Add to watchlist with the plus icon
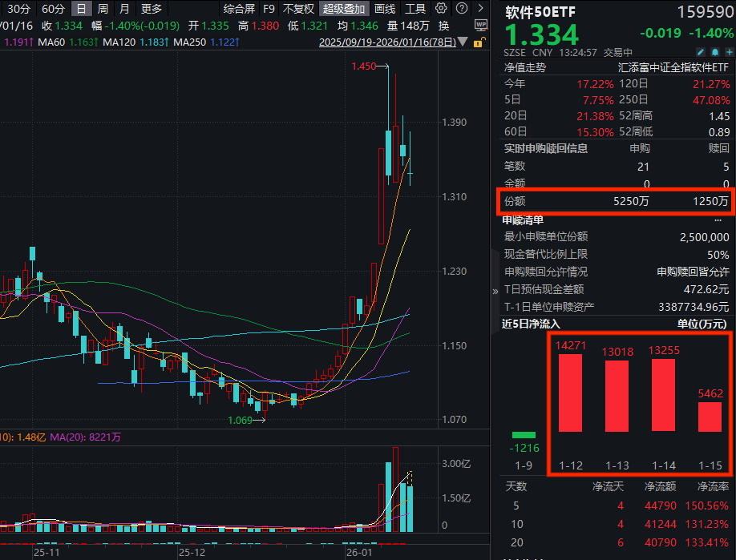Viewport: 736px width, 560px height. pyautogui.click(x=728, y=50)
